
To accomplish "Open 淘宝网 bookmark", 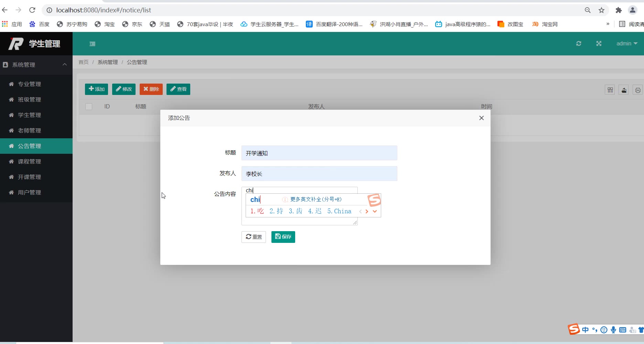I will (x=545, y=24).
